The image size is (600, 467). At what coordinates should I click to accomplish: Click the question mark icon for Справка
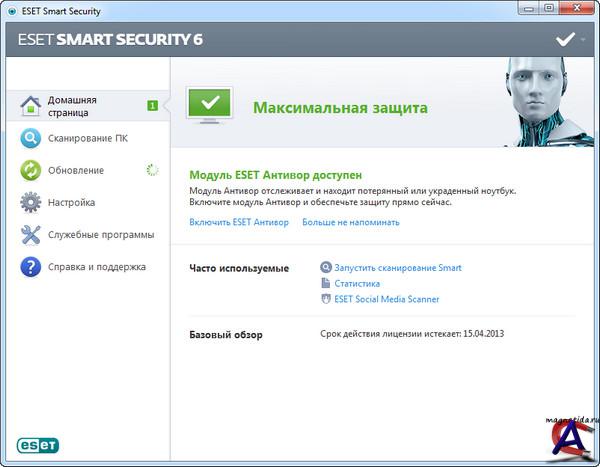pos(31,267)
